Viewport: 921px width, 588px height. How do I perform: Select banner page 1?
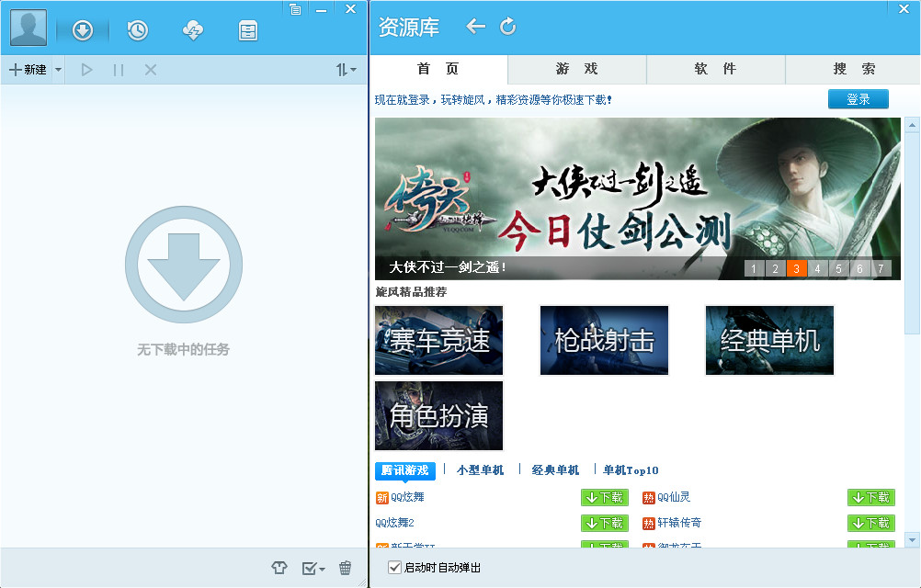click(755, 268)
